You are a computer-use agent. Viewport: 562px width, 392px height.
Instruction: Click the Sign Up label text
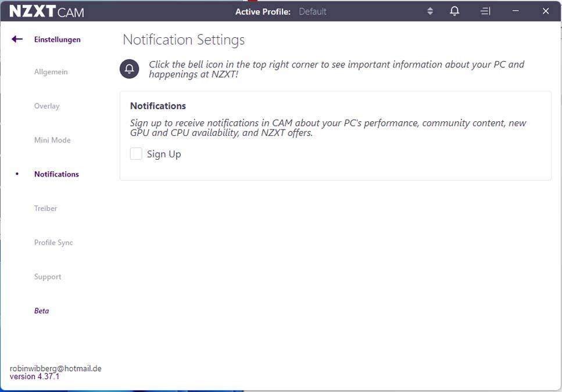point(164,154)
